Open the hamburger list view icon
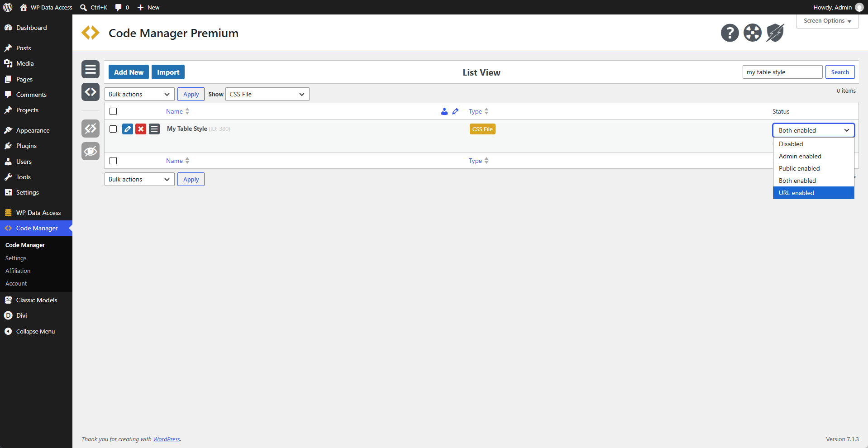Image resolution: width=868 pixels, height=448 pixels. (x=91, y=69)
